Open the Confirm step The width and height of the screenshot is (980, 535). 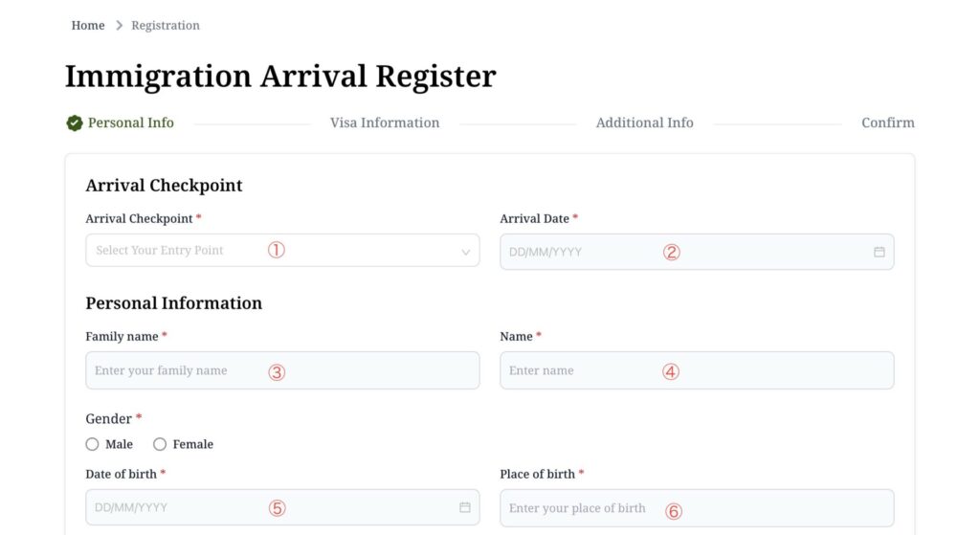click(x=887, y=123)
